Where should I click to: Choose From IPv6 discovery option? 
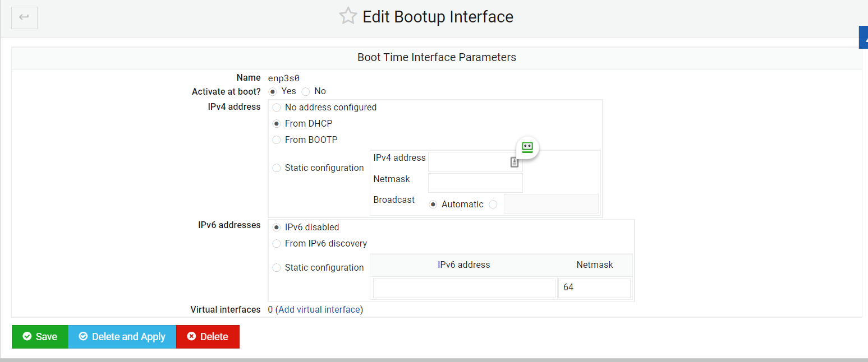[x=277, y=244]
